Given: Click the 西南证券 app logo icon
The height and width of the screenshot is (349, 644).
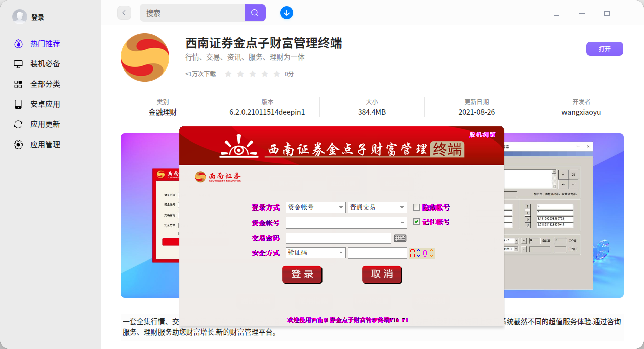Looking at the screenshot, I should tap(145, 57).
